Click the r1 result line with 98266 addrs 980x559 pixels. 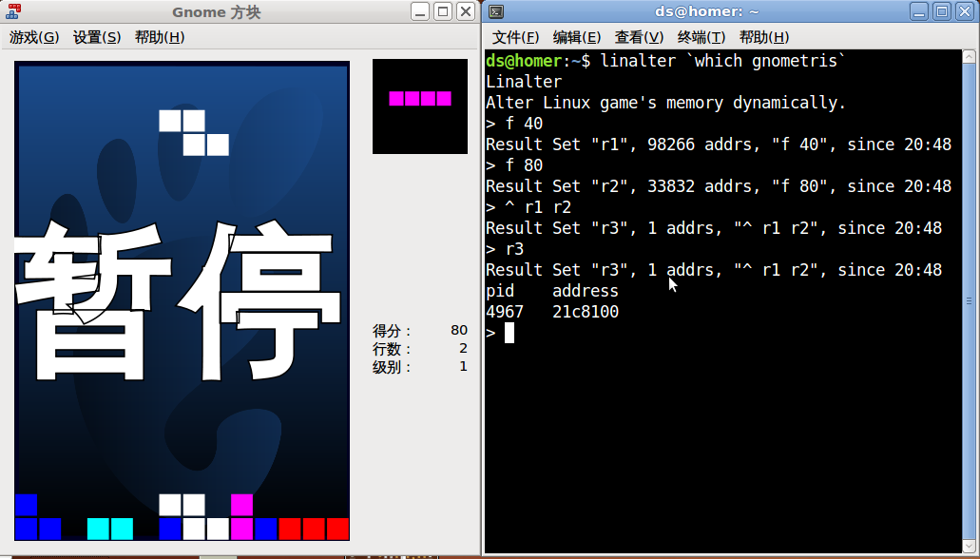719,145
